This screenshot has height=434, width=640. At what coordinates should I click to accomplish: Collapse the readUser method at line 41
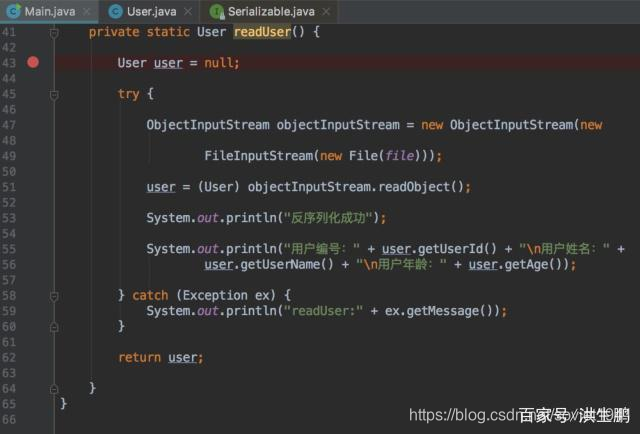[54, 33]
